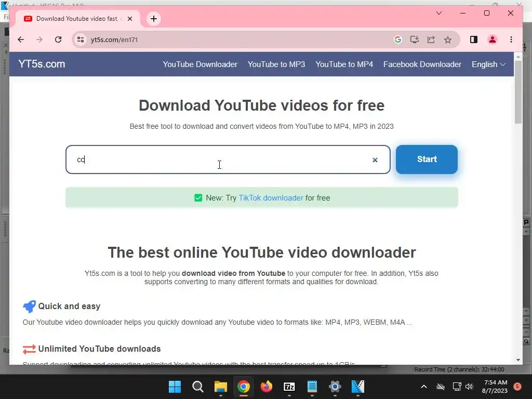Install app icon in address bar
The image size is (532, 399).
(414, 39)
